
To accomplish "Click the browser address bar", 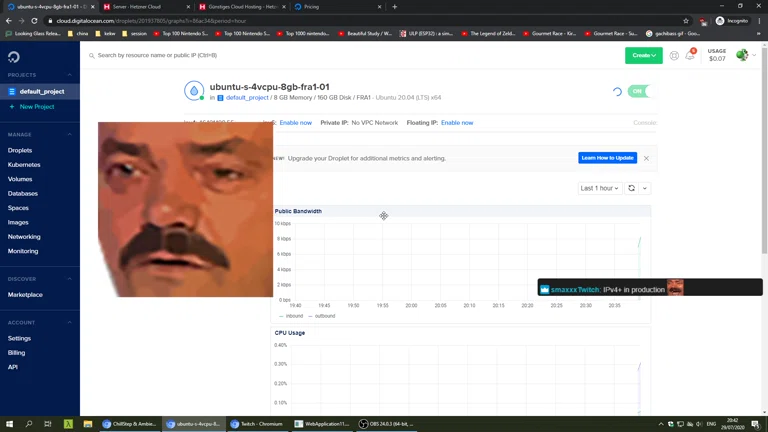I will pos(362,21).
